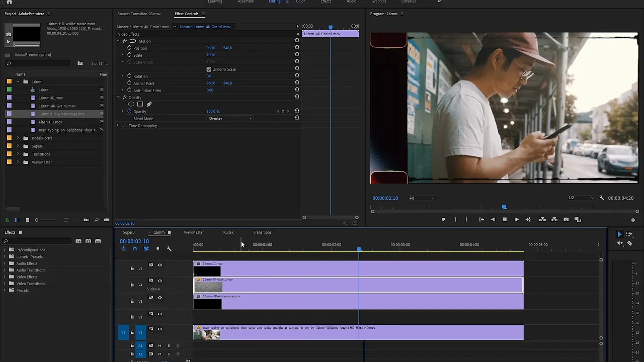This screenshot has width=644, height=362.
Task: Reset the Position parameter
Action: coord(297,47)
